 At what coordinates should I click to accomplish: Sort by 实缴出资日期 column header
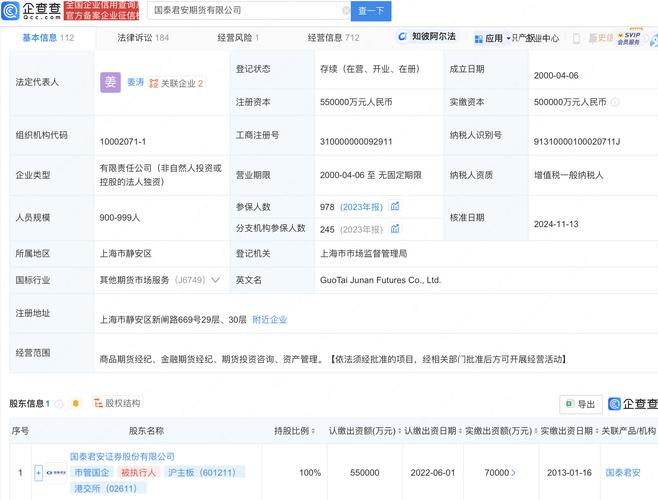point(569,431)
